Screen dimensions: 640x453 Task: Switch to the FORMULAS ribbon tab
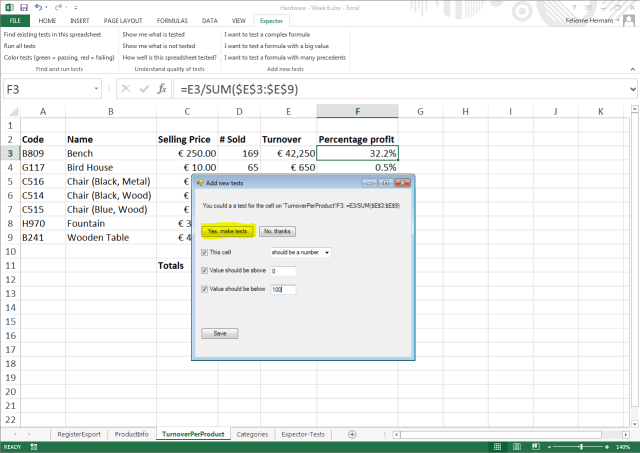[x=172, y=20]
